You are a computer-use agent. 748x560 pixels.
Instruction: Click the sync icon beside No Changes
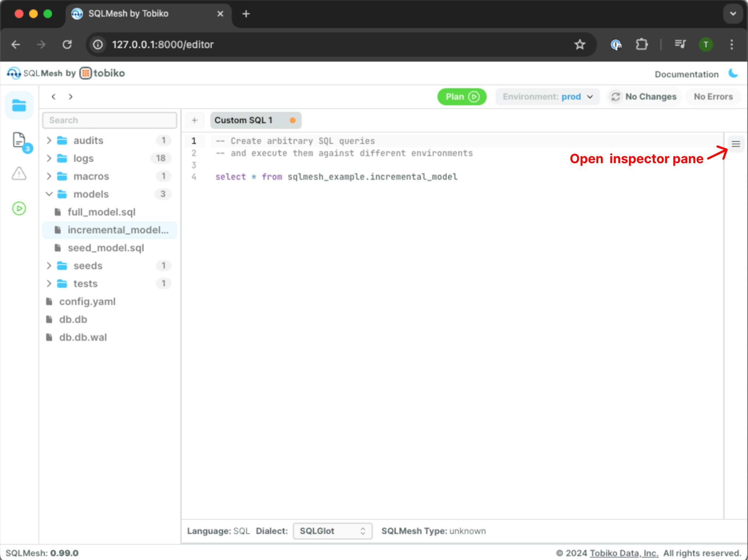pyautogui.click(x=616, y=97)
